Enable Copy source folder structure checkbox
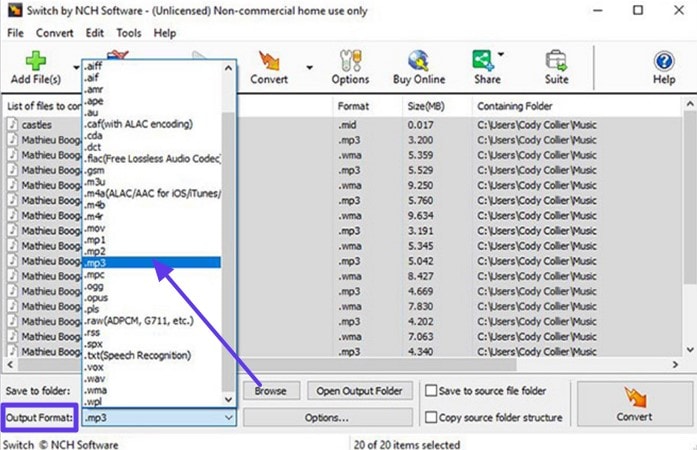The height and width of the screenshot is (450, 697). pyautogui.click(x=431, y=417)
